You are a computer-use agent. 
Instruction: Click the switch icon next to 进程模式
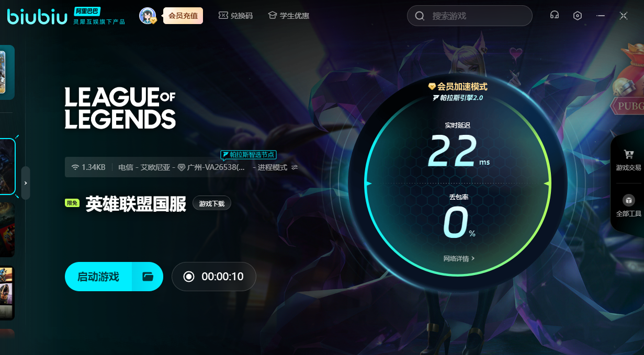tap(295, 167)
